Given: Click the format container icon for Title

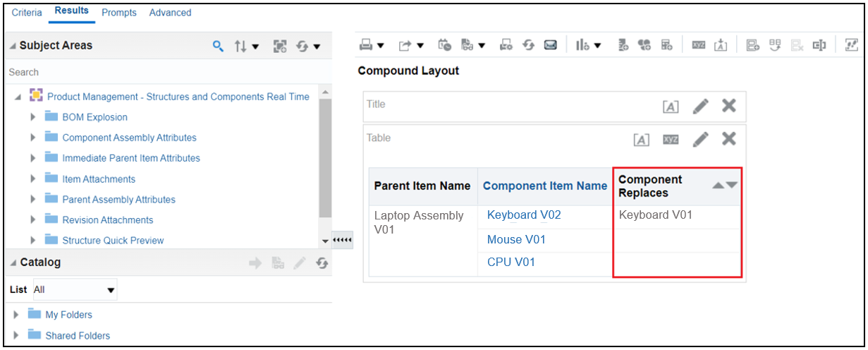Looking at the screenshot, I should (x=671, y=106).
